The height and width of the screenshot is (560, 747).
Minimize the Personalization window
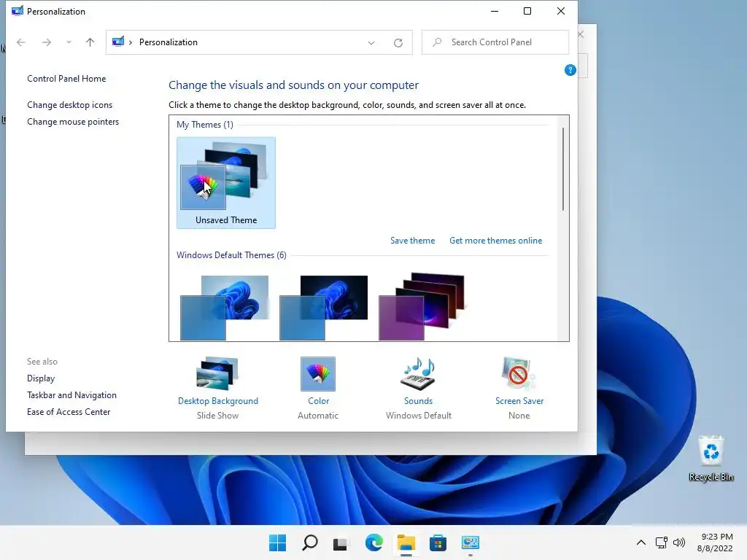pos(495,11)
